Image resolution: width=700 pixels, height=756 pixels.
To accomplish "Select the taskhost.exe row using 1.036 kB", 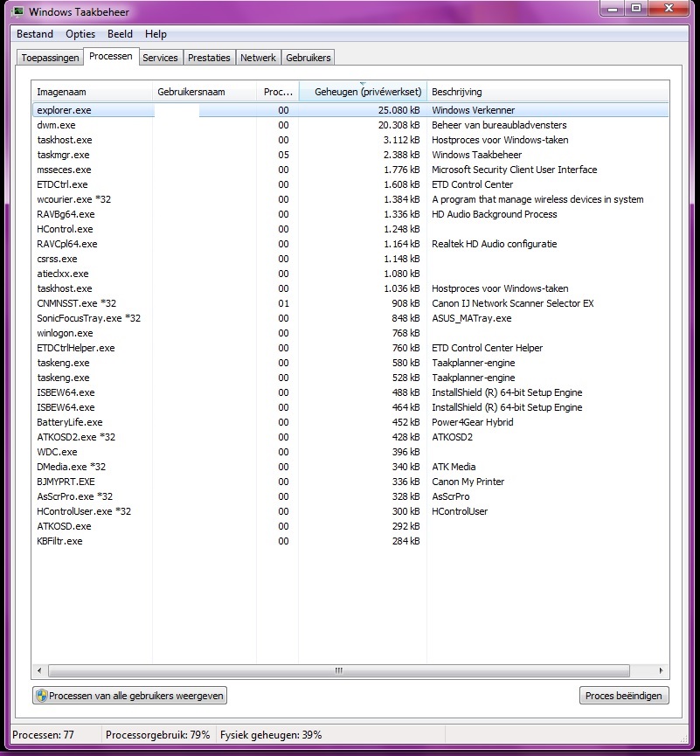I will 350,288.
